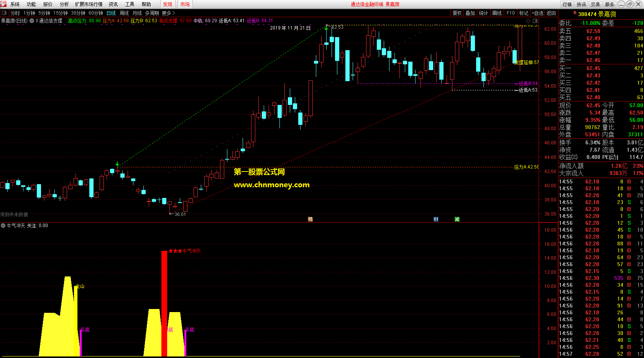644x358 pixels.
Task: Click the green arrow marker near 42.58 peak
Action: coord(117,164)
